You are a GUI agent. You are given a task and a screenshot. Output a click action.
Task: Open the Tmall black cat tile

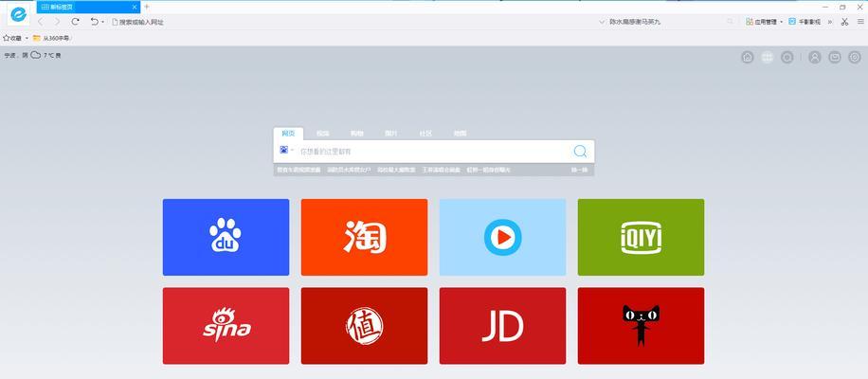click(641, 326)
